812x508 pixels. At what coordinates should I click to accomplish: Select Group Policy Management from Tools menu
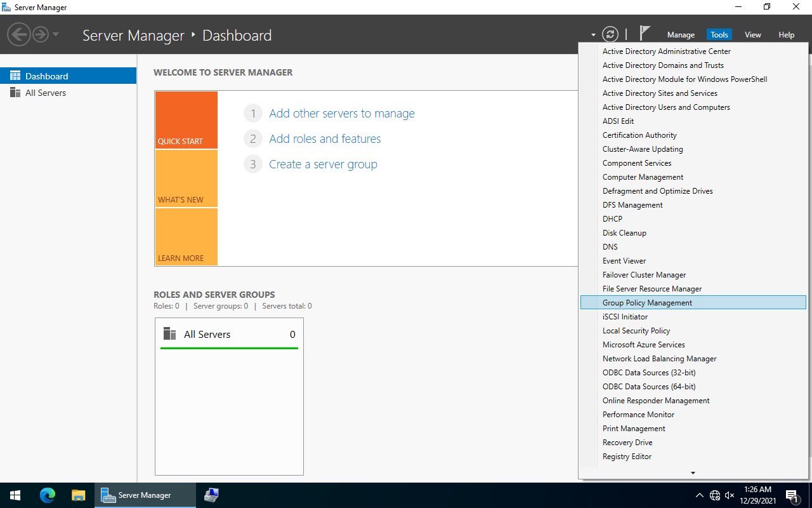point(647,302)
